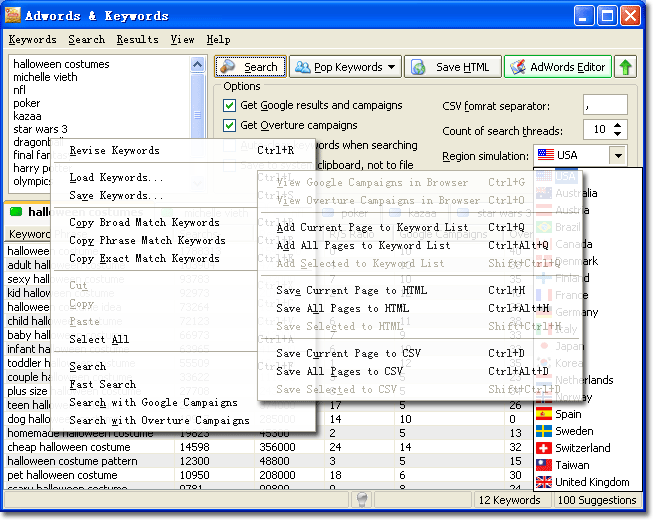The width and height of the screenshot is (656, 522).
Task: Open the View menu
Action: (x=182, y=39)
